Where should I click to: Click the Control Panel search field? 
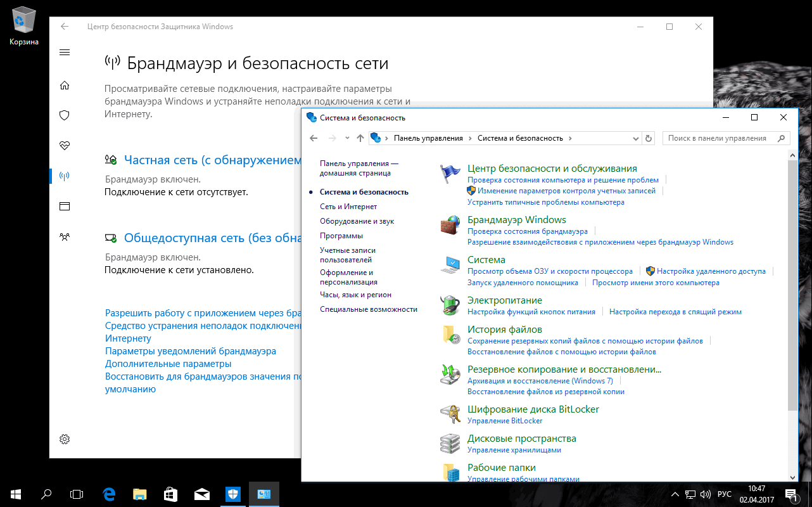pyautogui.click(x=726, y=138)
